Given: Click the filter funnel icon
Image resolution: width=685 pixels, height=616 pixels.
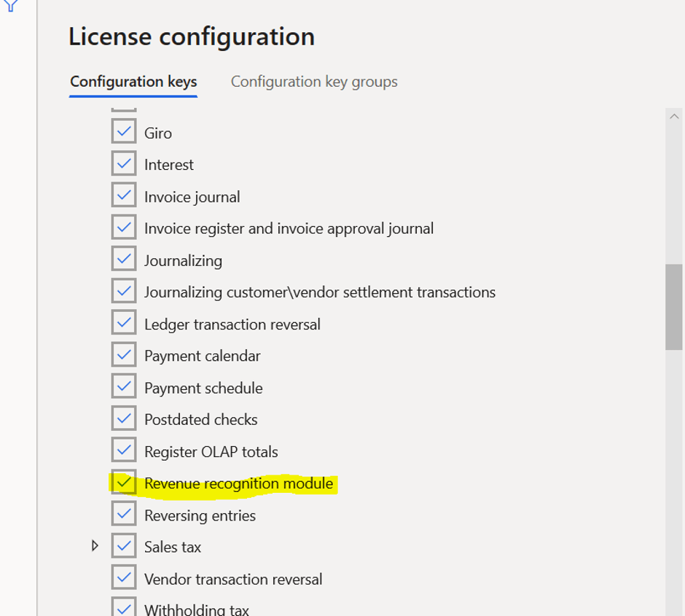Looking at the screenshot, I should click(x=11, y=6).
